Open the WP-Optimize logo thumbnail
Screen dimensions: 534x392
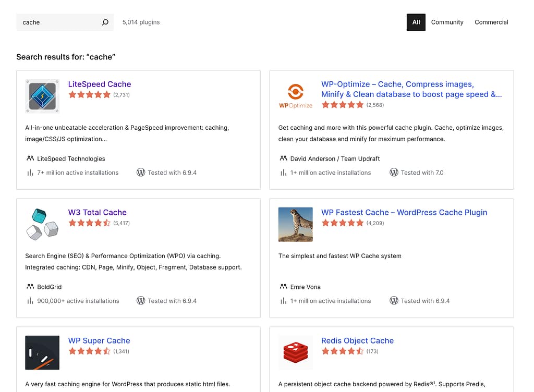296,96
